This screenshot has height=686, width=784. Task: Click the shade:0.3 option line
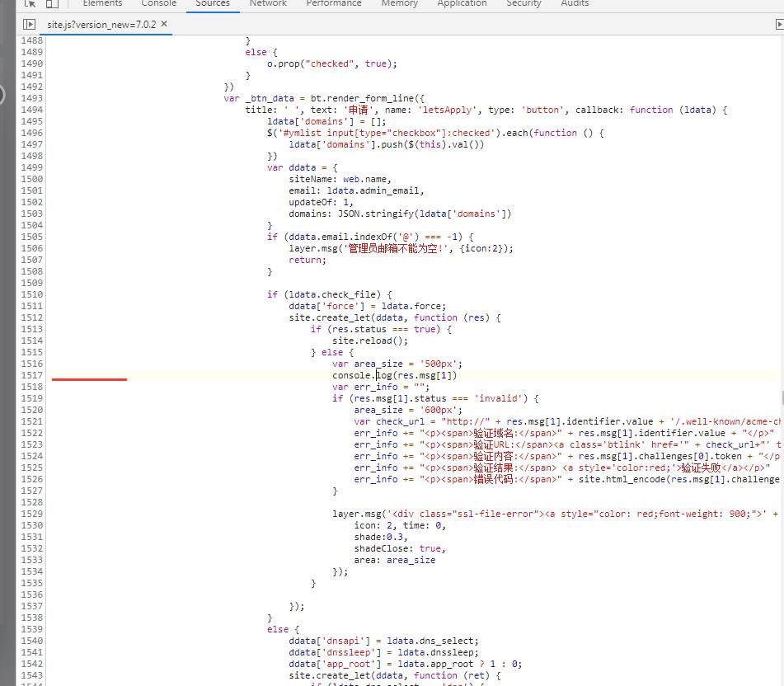coord(381,537)
